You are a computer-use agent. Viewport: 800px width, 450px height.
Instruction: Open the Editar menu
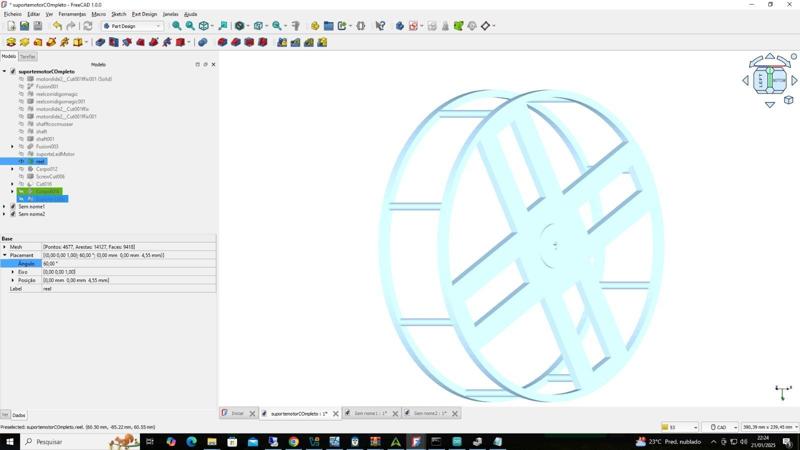(34, 14)
